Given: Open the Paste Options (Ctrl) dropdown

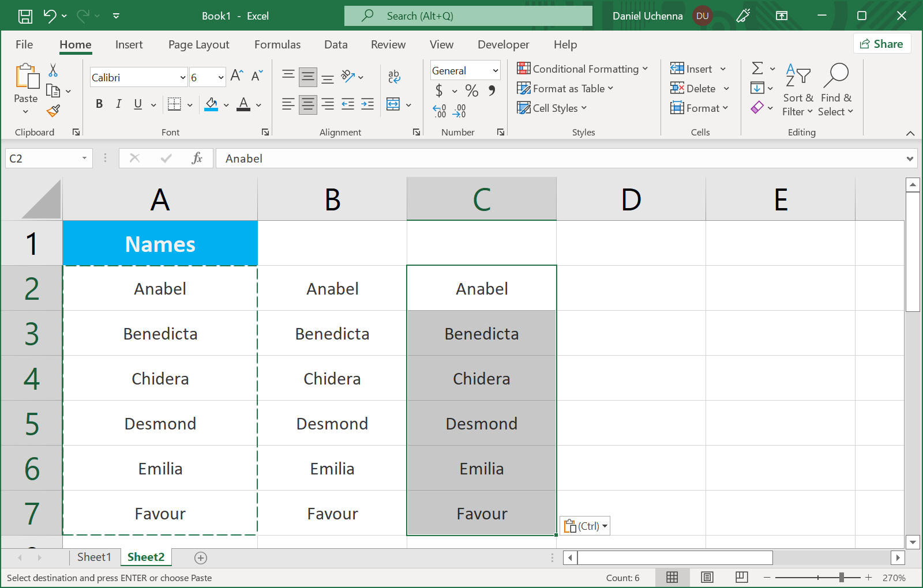Looking at the screenshot, I should coord(585,526).
